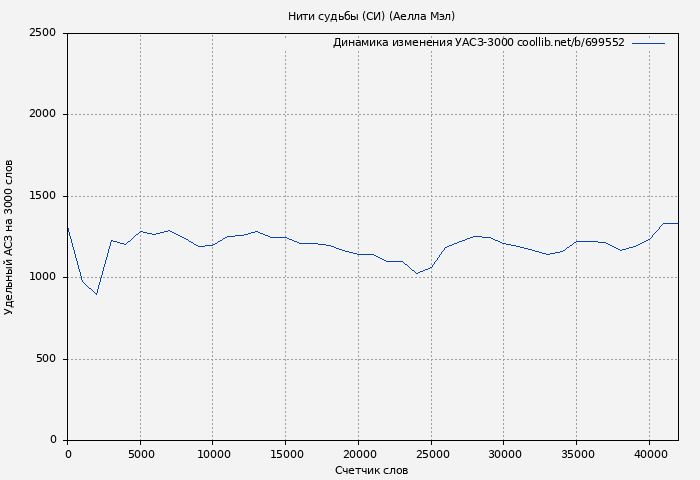700x480 pixels.
Task: Click the vertical y-axis title label
Action: (x=9, y=237)
